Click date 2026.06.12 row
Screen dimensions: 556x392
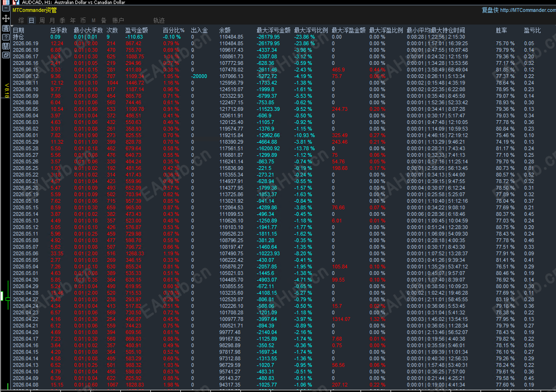[25, 76]
